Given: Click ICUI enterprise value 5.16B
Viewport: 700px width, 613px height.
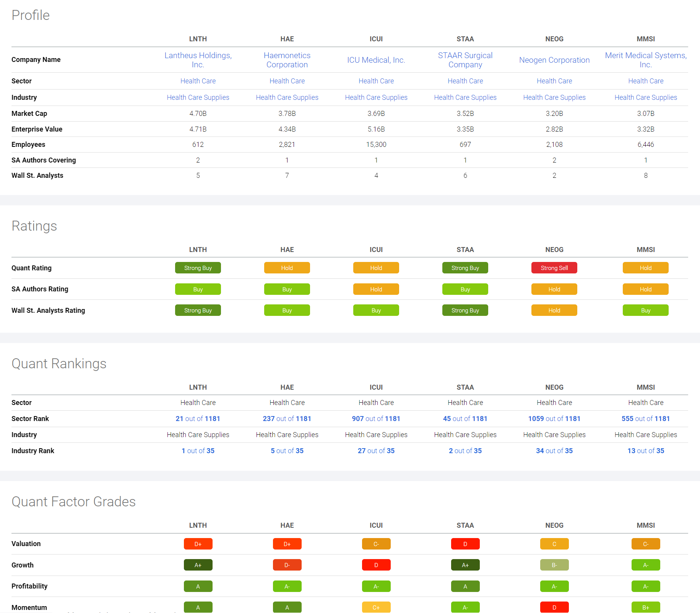Looking at the screenshot, I should pyautogui.click(x=376, y=129).
